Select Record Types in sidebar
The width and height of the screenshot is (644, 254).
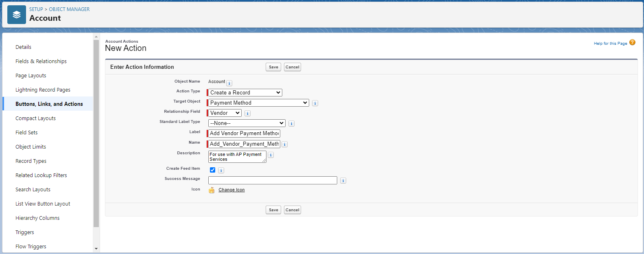tap(31, 161)
